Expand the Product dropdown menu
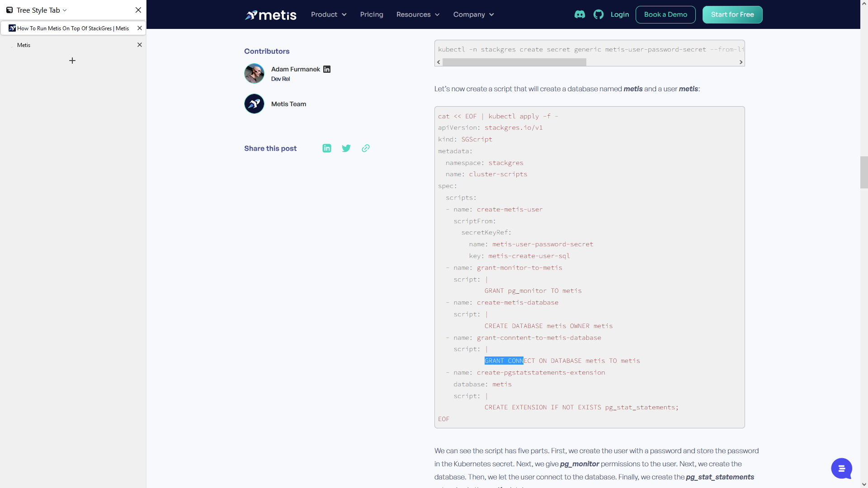The width and height of the screenshot is (868, 488). 329,14
